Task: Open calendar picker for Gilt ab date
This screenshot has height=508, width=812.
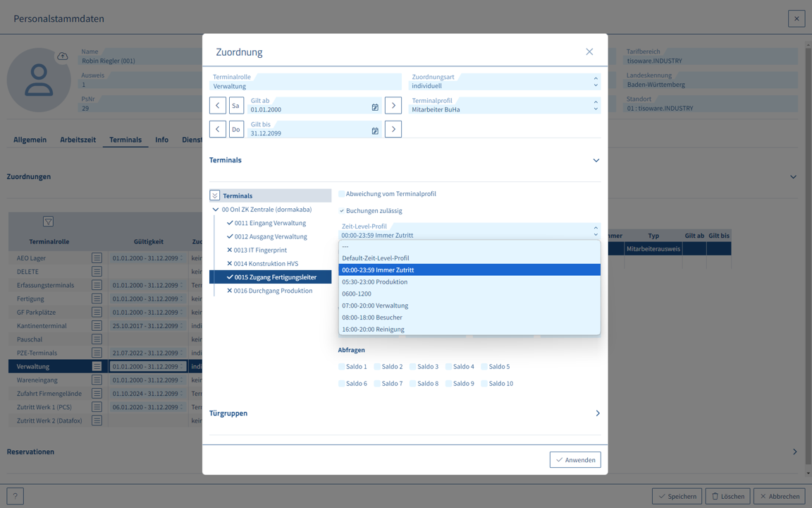Action: point(375,107)
